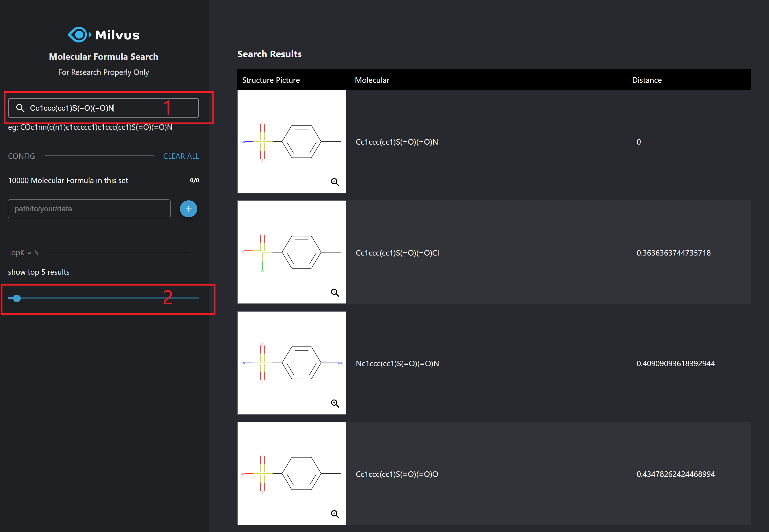Click the 0.40909093618392944 distance value

(x=675, y=364)
